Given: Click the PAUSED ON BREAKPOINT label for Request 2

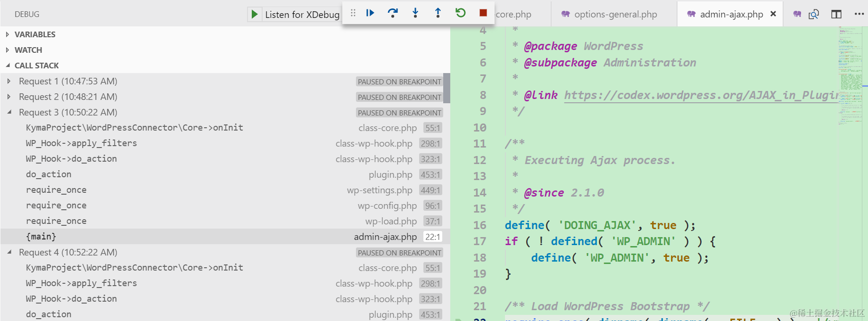Looking at the screenshot, I should pyautogui.click(x=399, y=97).
